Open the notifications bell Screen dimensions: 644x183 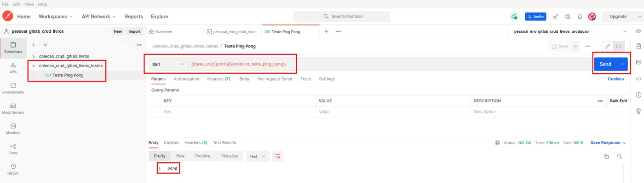click(580, 17)
